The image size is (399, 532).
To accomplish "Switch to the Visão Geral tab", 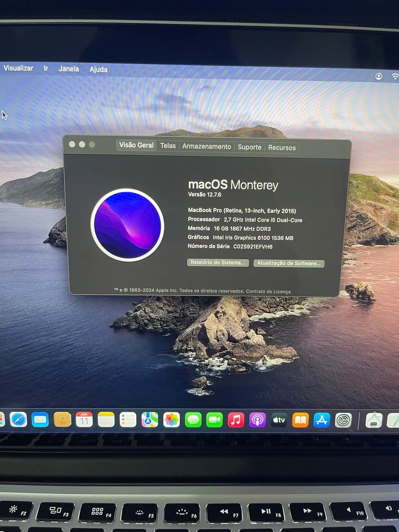I will pyautogui.click(x=136, y=145).
